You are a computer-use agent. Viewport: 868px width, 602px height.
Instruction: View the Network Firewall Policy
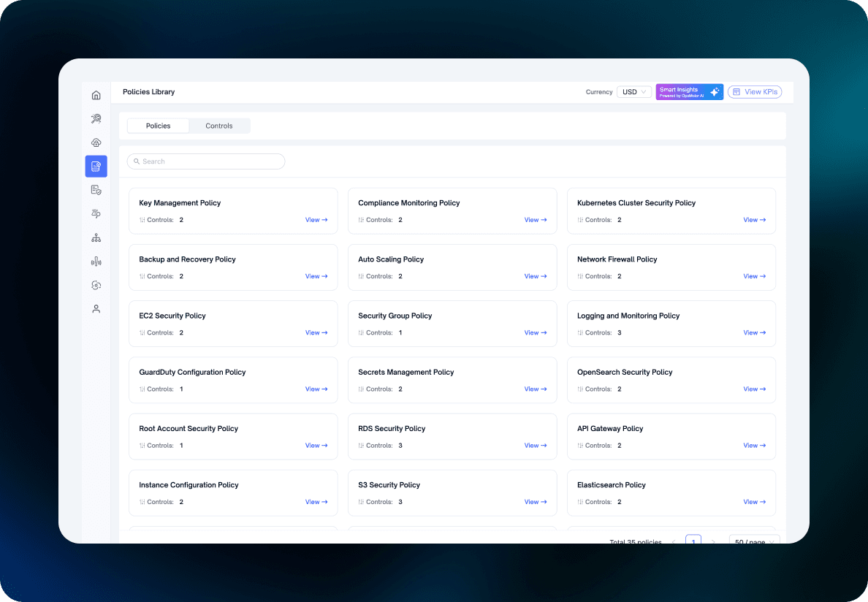pyautogui.click(x=755, y=277)
